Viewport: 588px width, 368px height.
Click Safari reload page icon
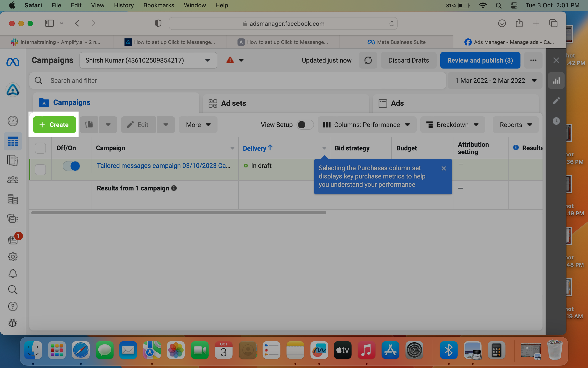(x=391, y=23)
